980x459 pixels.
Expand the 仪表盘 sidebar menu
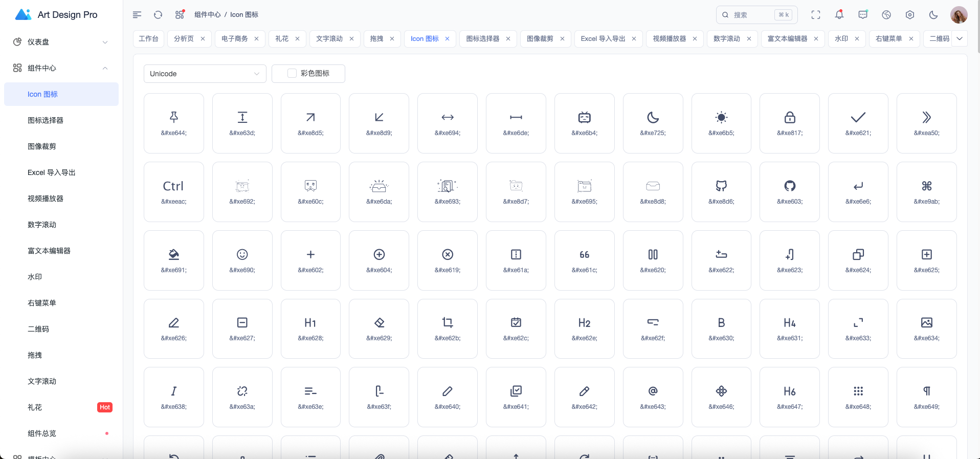[x=61, y=42]
